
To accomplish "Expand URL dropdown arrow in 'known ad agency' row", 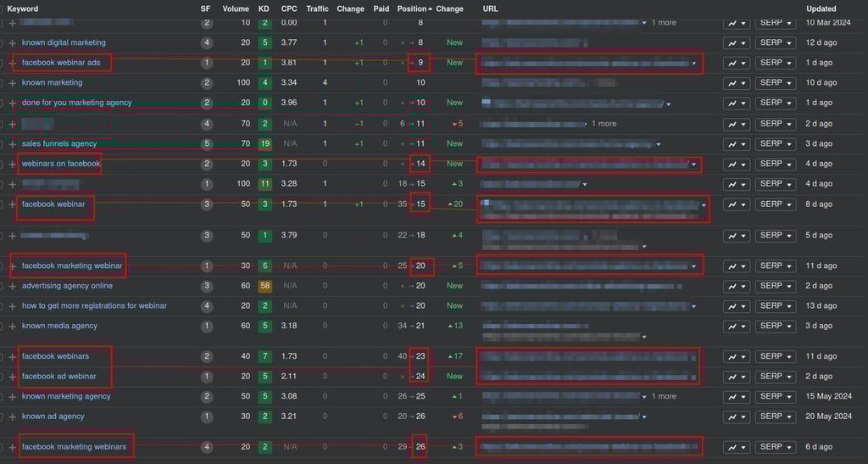I will pyautogui.click(x=644, y=417).
